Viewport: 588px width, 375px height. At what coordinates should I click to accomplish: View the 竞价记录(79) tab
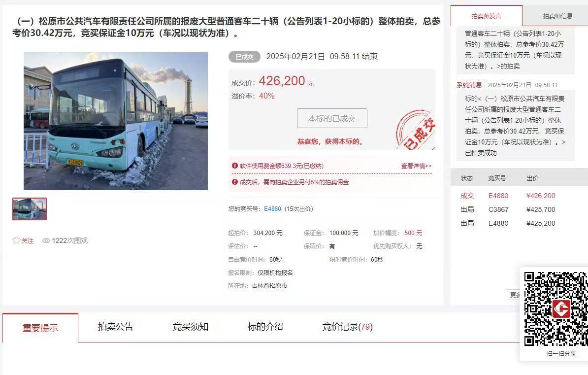(x=347, y=327)
